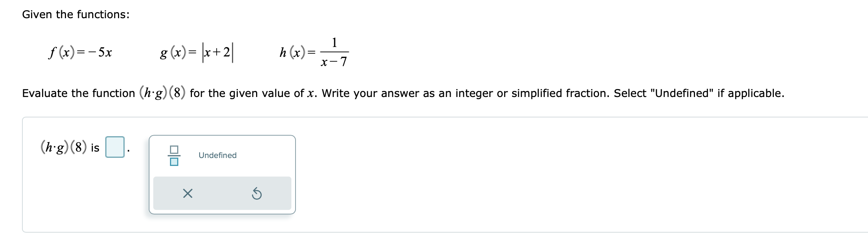
Task: Use the circular reset icon to restart entry
Action: pos(258,193)
